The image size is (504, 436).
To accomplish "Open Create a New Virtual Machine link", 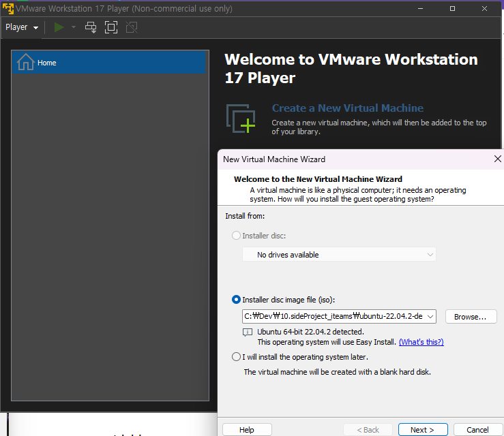I will pos(347,108).
